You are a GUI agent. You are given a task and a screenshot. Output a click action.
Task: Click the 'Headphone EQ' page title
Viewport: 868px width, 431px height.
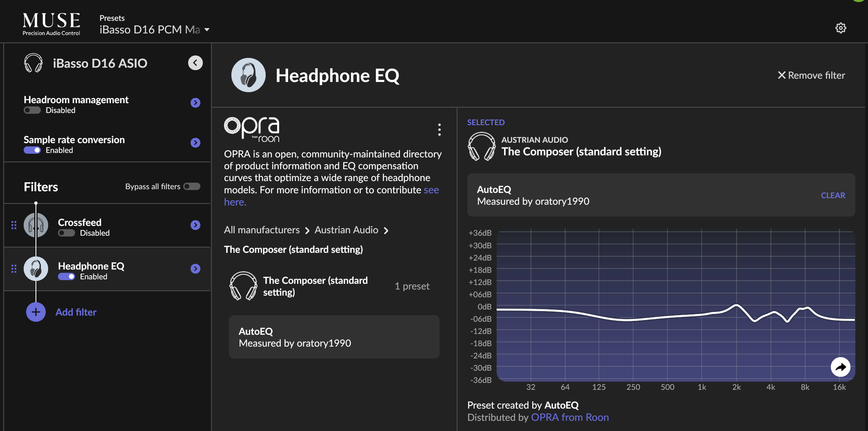coord(337,75)
